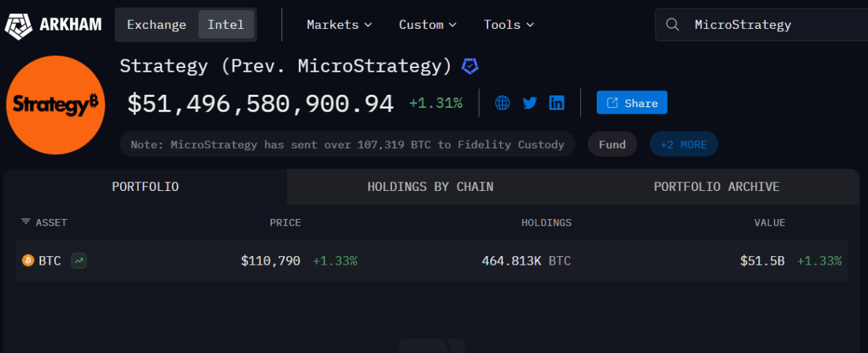The height and width of the screenshot is (353, 868).
Task: Click the search magnifier icon
Action: coord(672,25)
